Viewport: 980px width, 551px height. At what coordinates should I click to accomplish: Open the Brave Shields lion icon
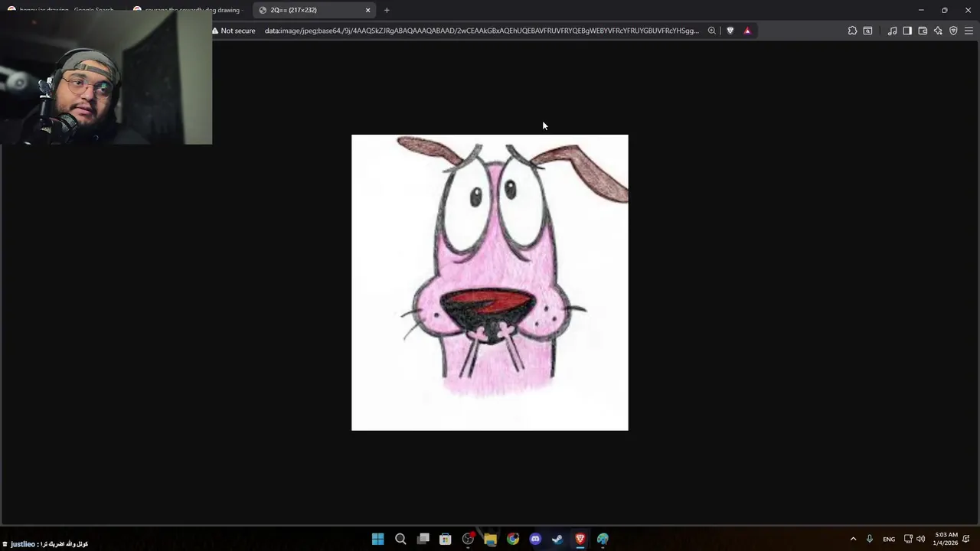click(730, 31)
